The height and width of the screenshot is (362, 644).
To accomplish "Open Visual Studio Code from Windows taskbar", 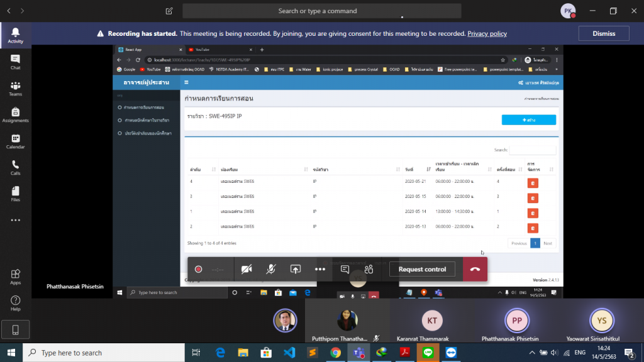I will (289, 353).
